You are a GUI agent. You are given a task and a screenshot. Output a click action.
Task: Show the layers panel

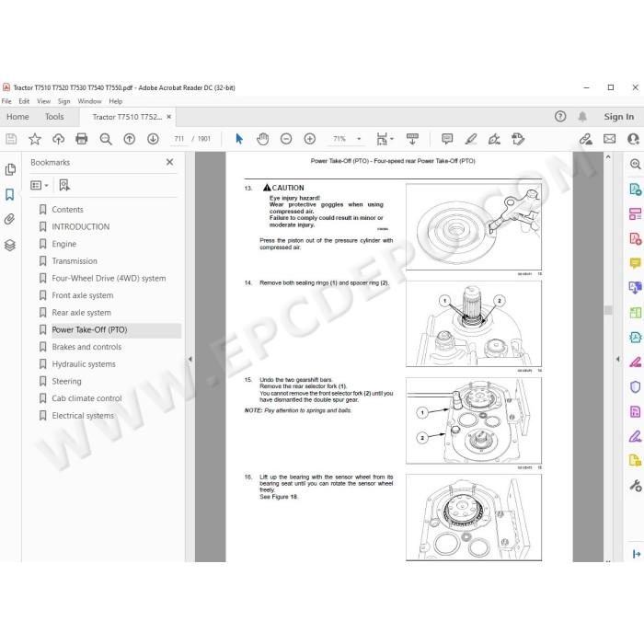(x=10, y=246)
